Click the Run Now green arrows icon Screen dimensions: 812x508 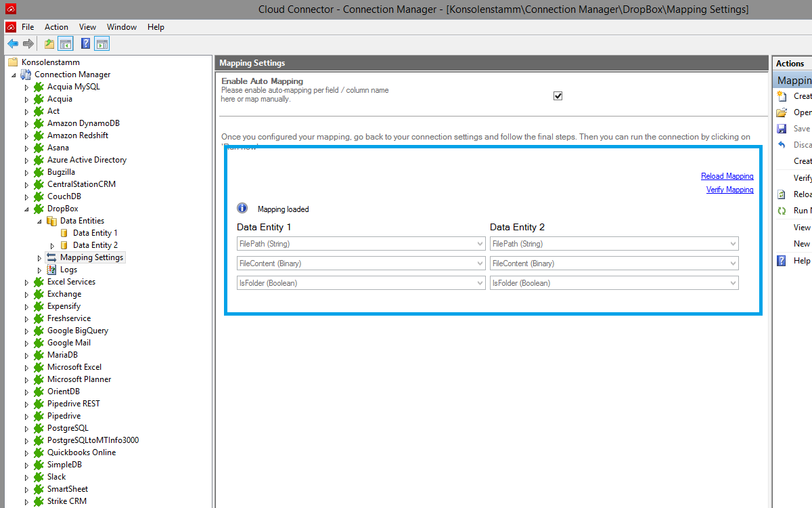pos(782,211)
